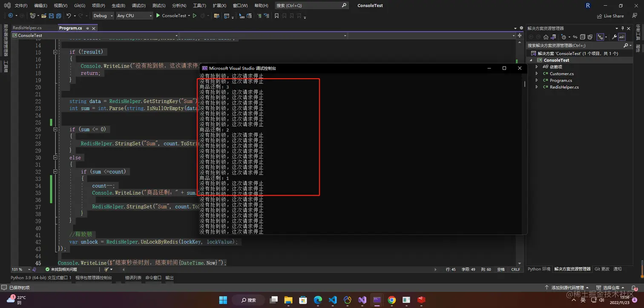Click the save file icon
This screenshot has height=308, width=644.
tap(51, 16)
